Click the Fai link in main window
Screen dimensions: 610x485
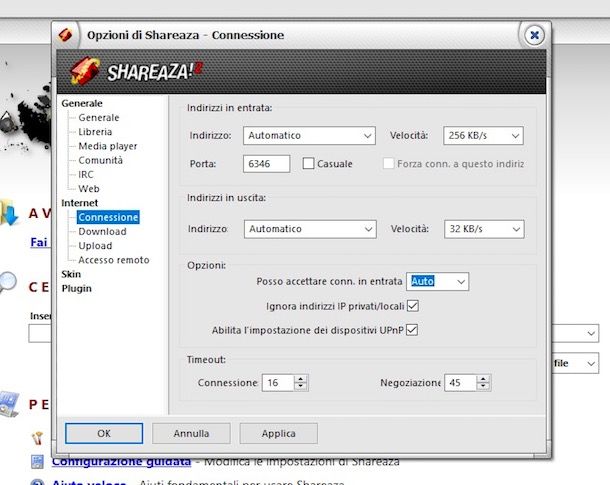click(39, 242)
